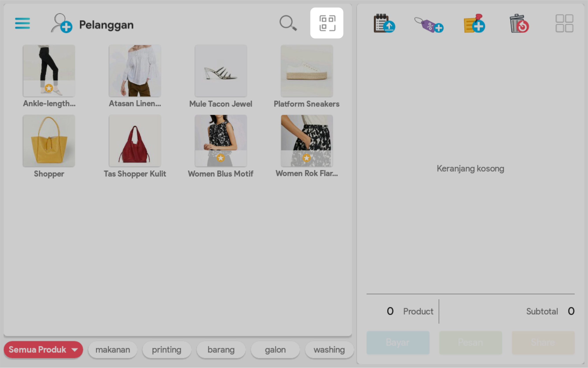Add Platform Sneakers to cart
588x368 pixels.
pyautogui.click(x=306, y=71)
